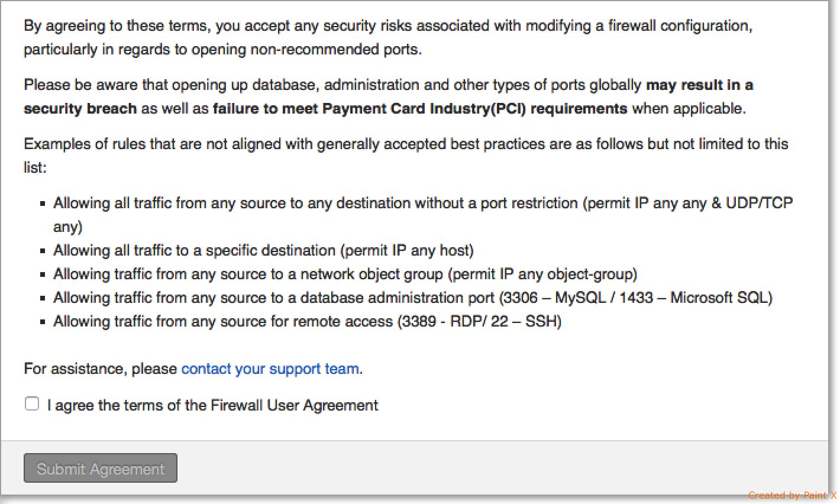
Task: Click the "3306 – MySQL" port text
Action: (x=554, y=298)
